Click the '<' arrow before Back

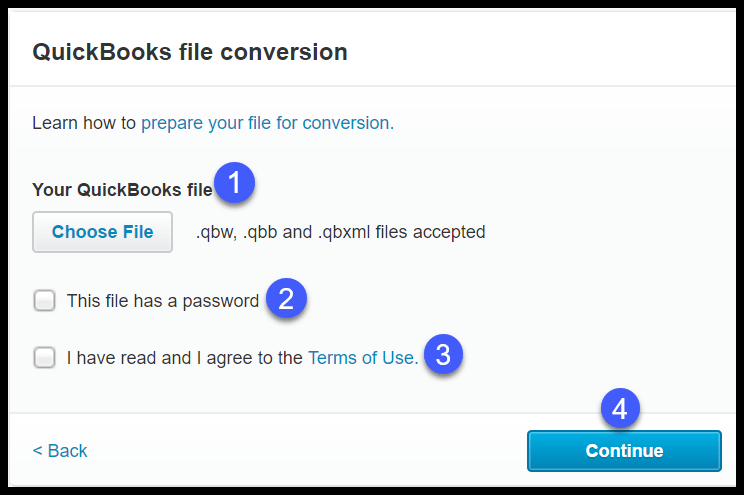(37, 450)
